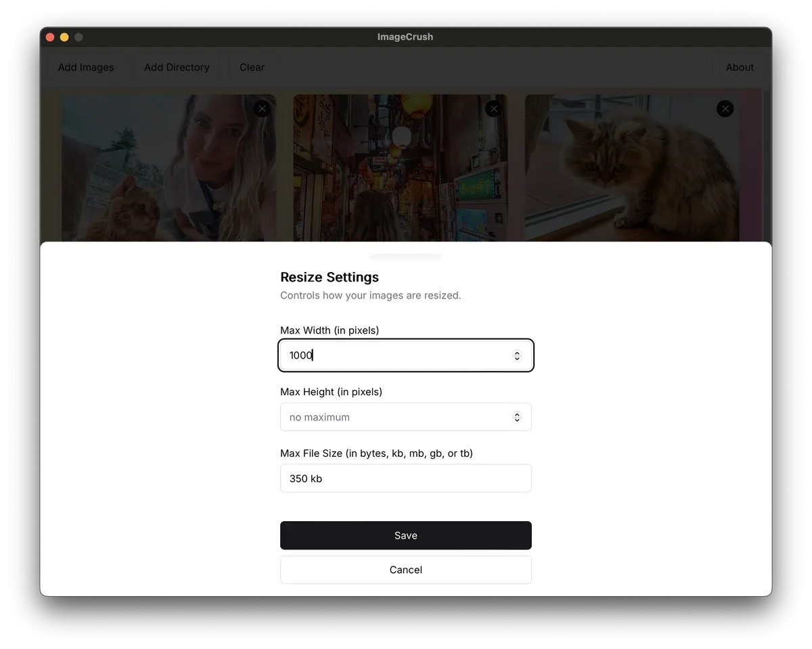The image size is (812, 649).
Task: Minimize the ImageCrush window
Action: (x=64, y=37)
